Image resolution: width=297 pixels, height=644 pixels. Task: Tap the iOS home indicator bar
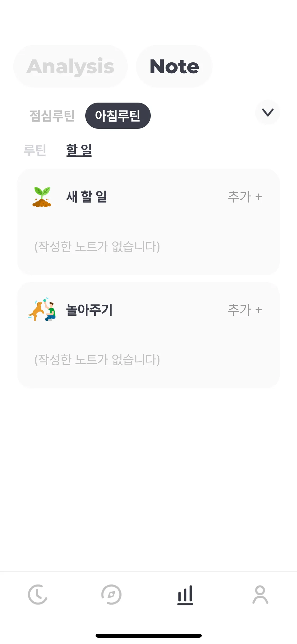[x=149, y=636]
